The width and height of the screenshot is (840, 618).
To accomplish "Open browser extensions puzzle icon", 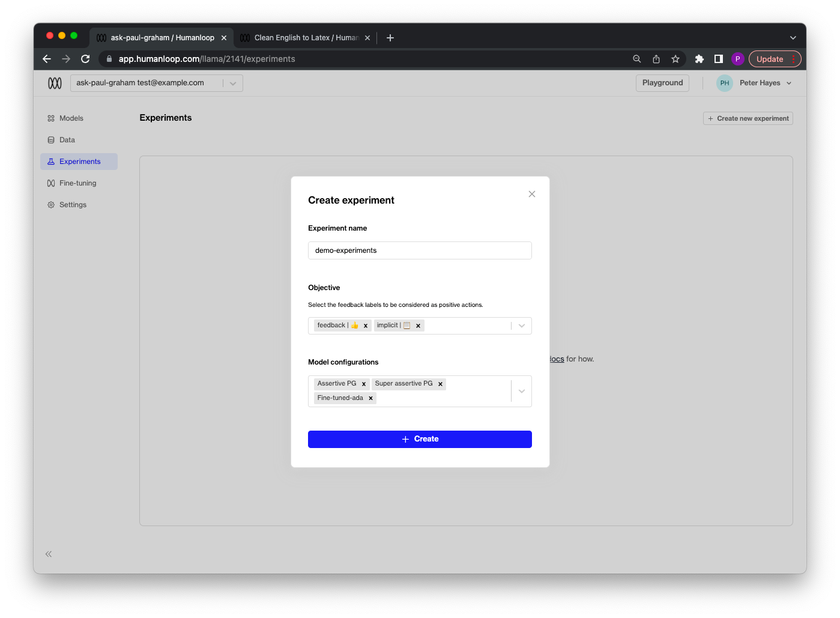I will [x=699, y=59].
